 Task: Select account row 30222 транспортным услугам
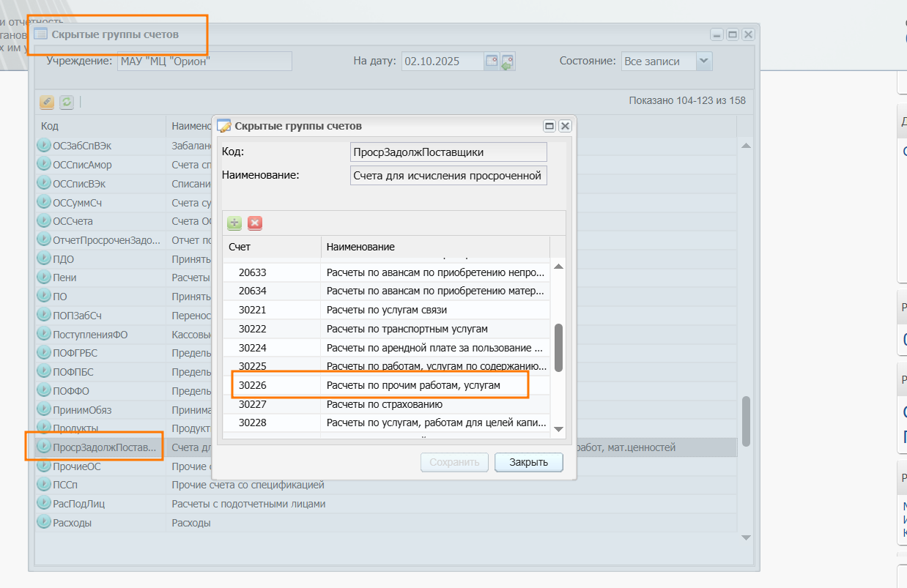pyautogui.click(x=386, y=329)
